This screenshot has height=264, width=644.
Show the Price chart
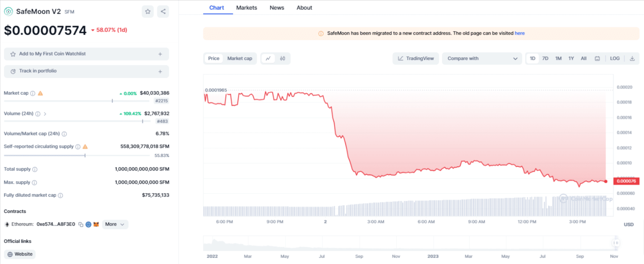coord(214,59)
